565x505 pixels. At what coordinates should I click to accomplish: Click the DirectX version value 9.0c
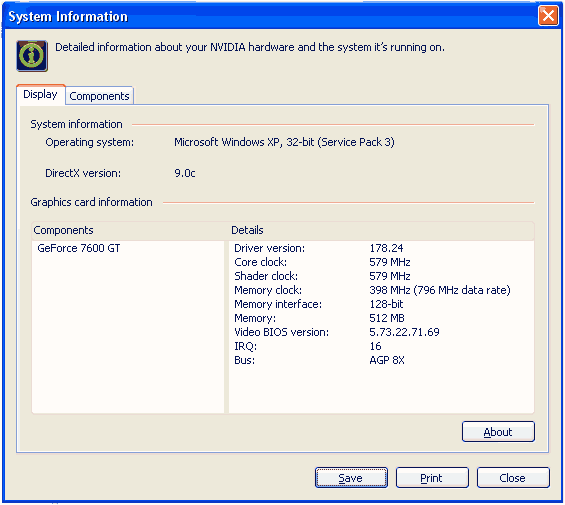tap(184, 173)
